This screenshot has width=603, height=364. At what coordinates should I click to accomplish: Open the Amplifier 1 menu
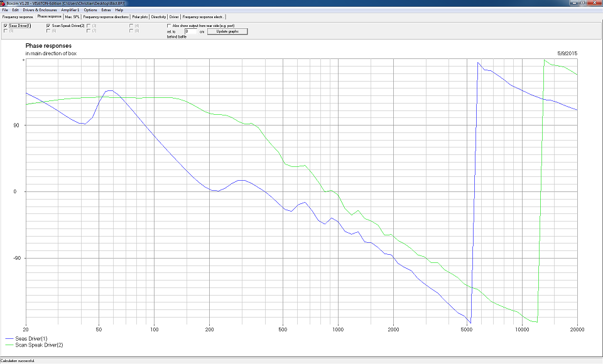point(70,10)
